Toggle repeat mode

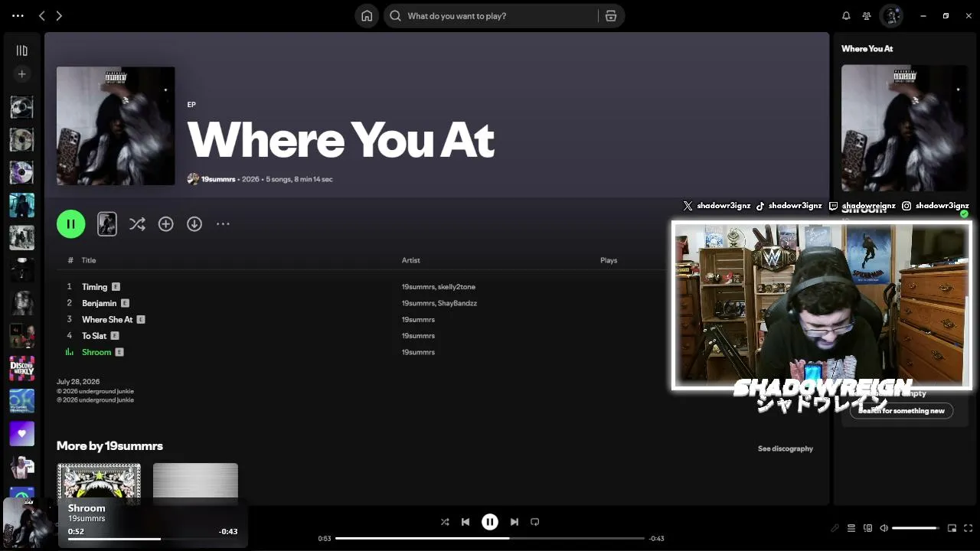(535, 522)
